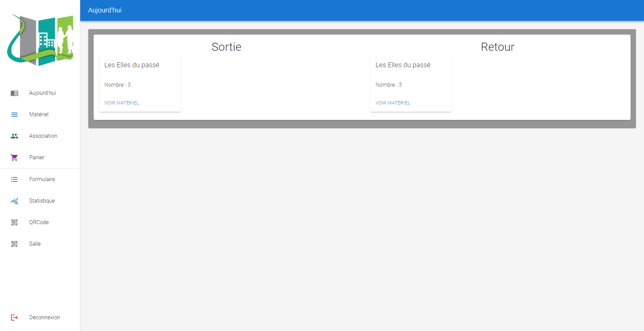The width and height of the screenshot is (644, 331).
Task: Open the Panier menu label
Action: point(37,158)
